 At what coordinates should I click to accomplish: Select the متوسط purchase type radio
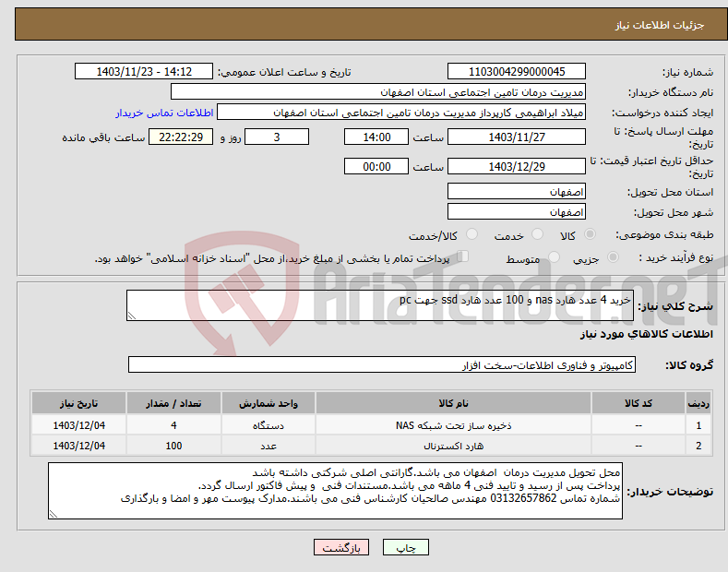554,257
